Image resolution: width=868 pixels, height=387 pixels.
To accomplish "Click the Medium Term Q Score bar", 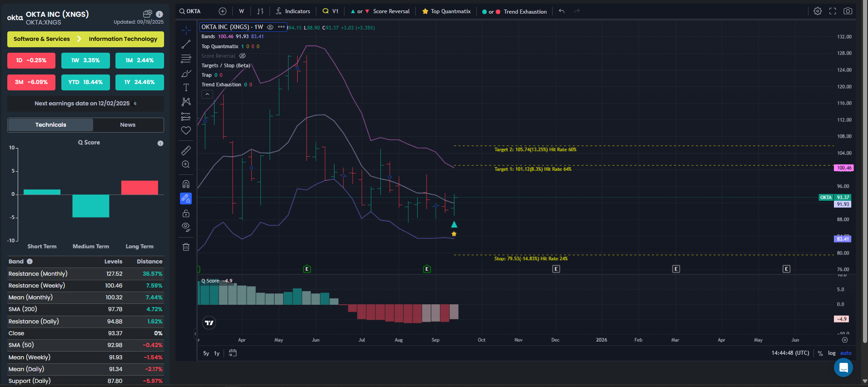I will (x=91, y=206).
